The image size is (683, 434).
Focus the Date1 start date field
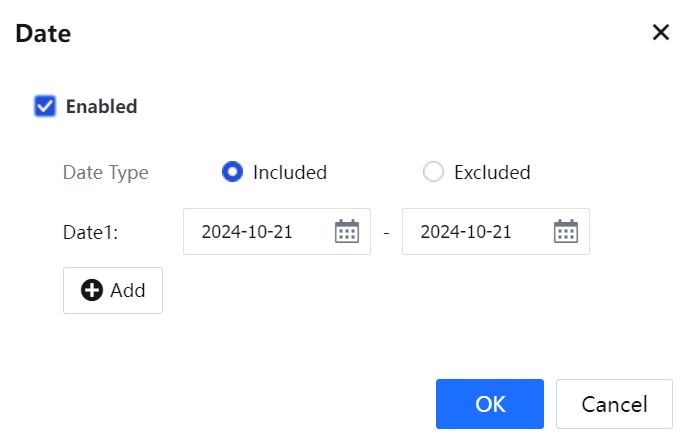pos(260,232)
